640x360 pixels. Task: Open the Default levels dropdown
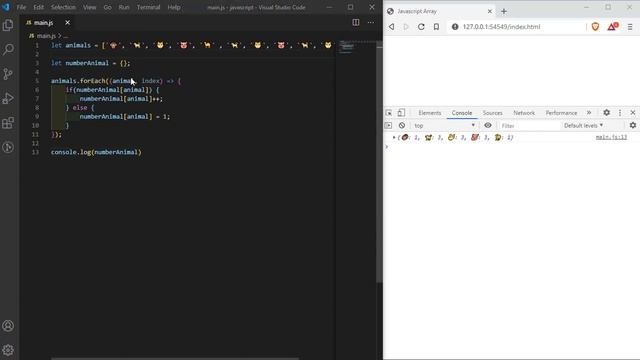point(584,126)
